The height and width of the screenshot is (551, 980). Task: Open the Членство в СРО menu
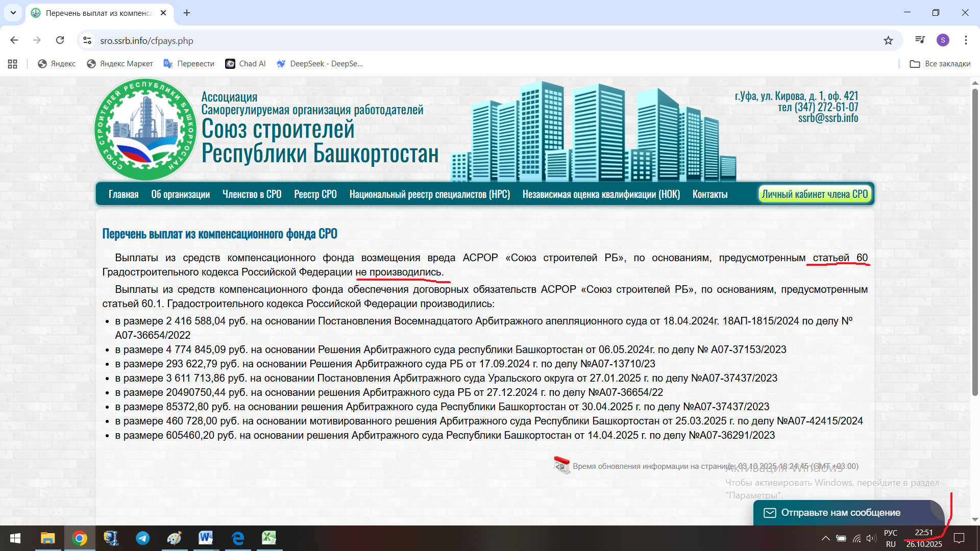point(252,194)
